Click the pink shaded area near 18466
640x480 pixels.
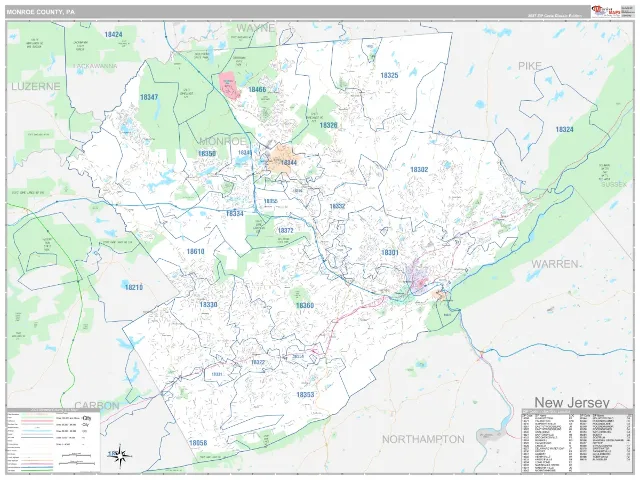click(230, 85)
